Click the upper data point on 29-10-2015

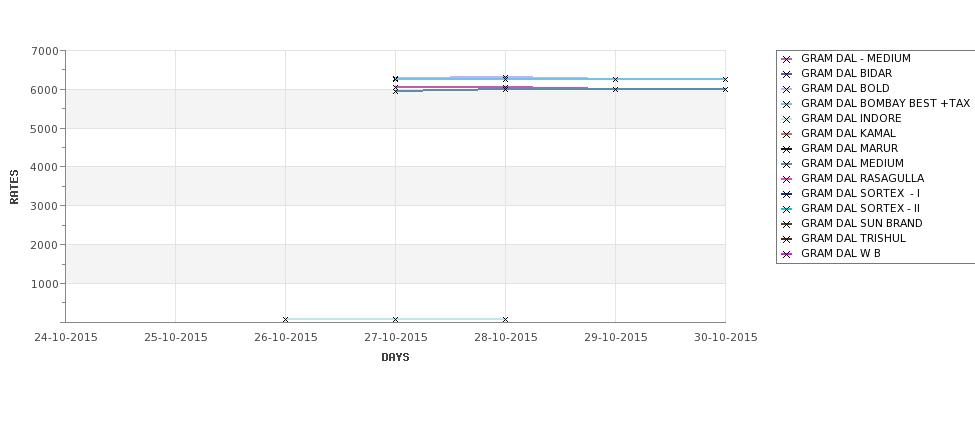pyautogui.click(x=616, y=80)
